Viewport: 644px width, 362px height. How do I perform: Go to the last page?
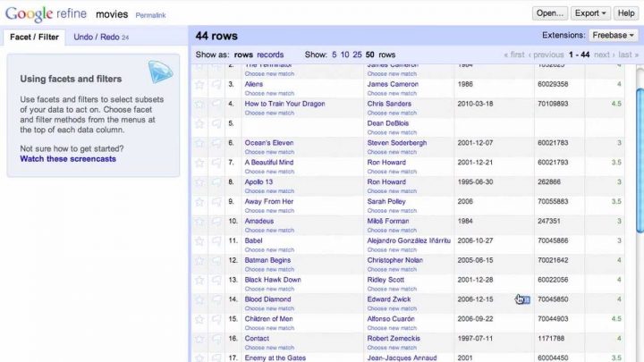[x=628, y=55]
